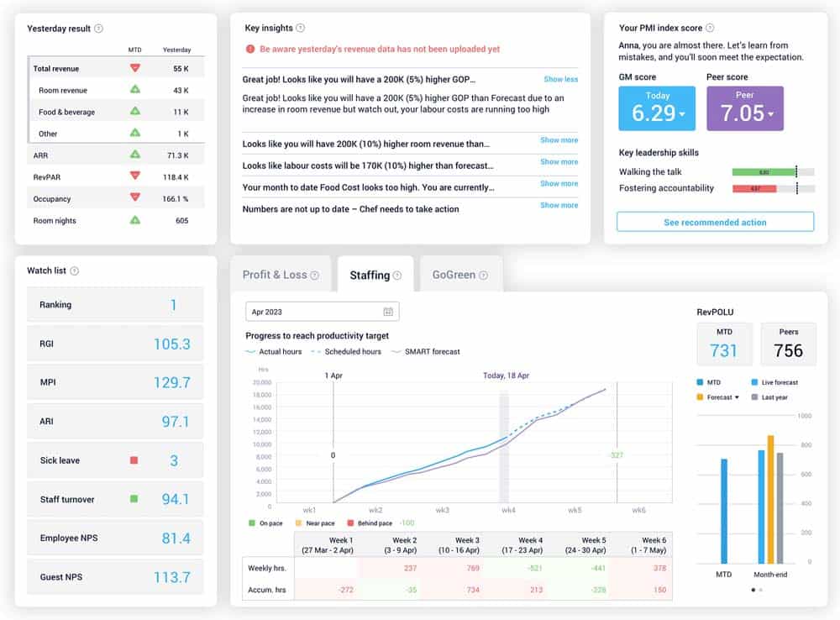Switch to the Profit & Loss tab
840x620 pixels.
pyautogui.click(x=281, y=275)
